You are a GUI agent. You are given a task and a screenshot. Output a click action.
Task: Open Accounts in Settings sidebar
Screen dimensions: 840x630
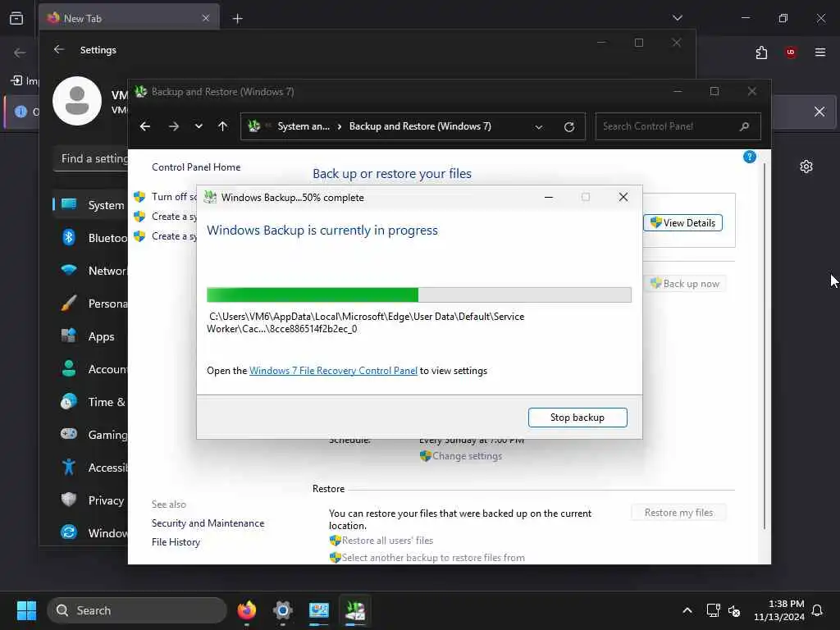click(91, 369)
